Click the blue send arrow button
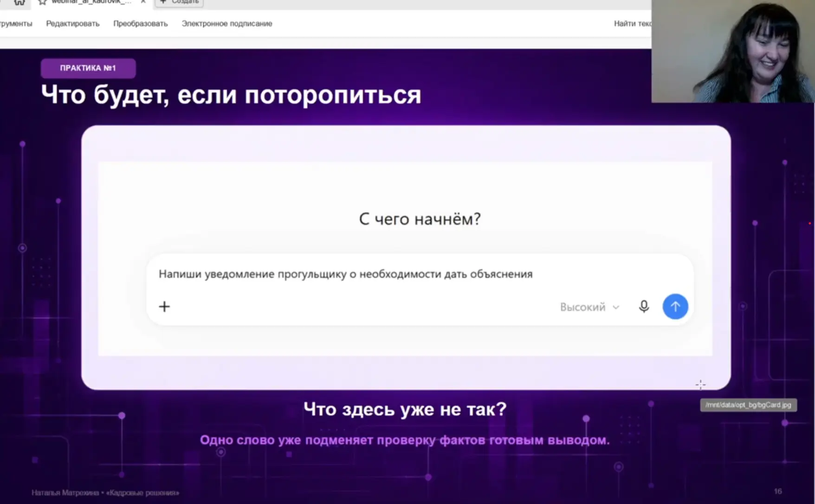The image size is (815, 504). click(675, 306)
